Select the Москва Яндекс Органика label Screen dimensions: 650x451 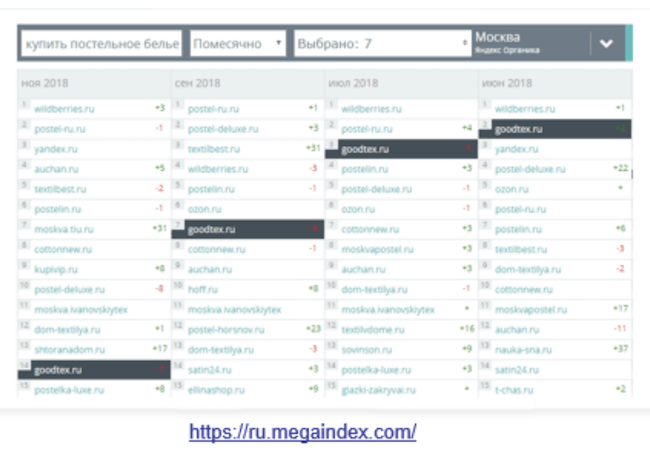pyautogui.click(x=508, y=43)
